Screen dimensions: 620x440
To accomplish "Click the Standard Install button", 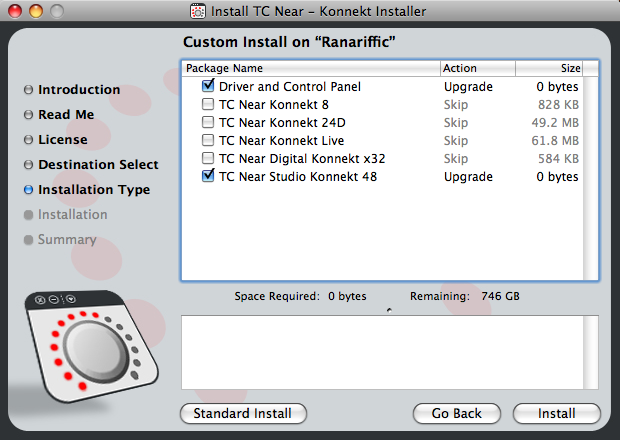I will [x=243, y=414].
